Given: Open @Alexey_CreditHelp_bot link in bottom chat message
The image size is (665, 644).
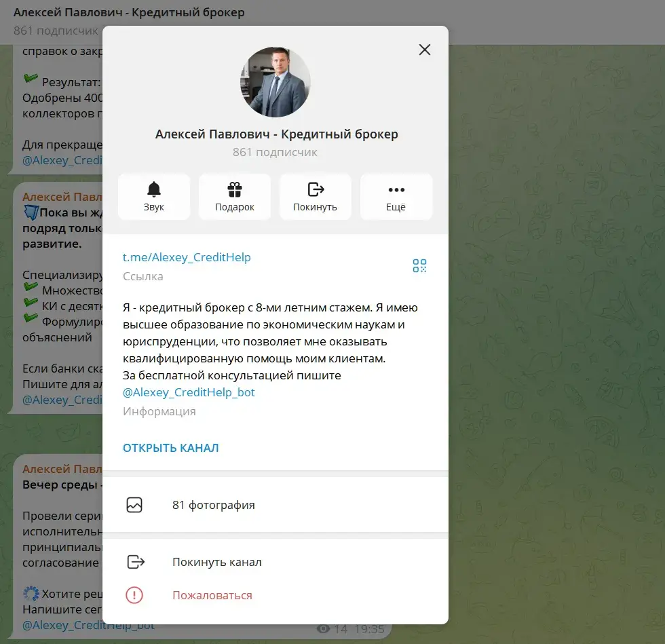Looking at the screenshot, I should [x=88, y=625].
